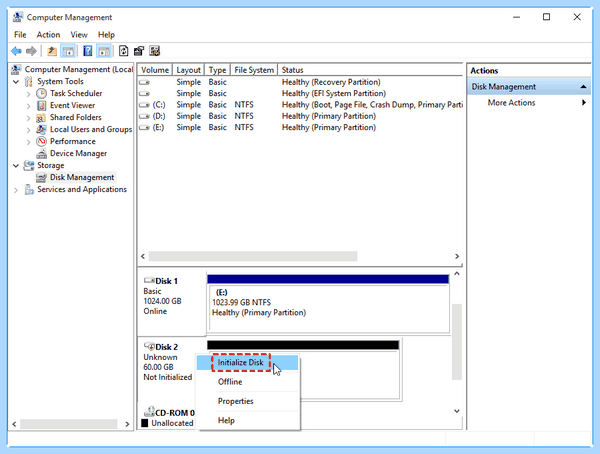Click the Back arrow toolbar icon
This screenshot has height=454, width=600.
(x=16, y=51)
